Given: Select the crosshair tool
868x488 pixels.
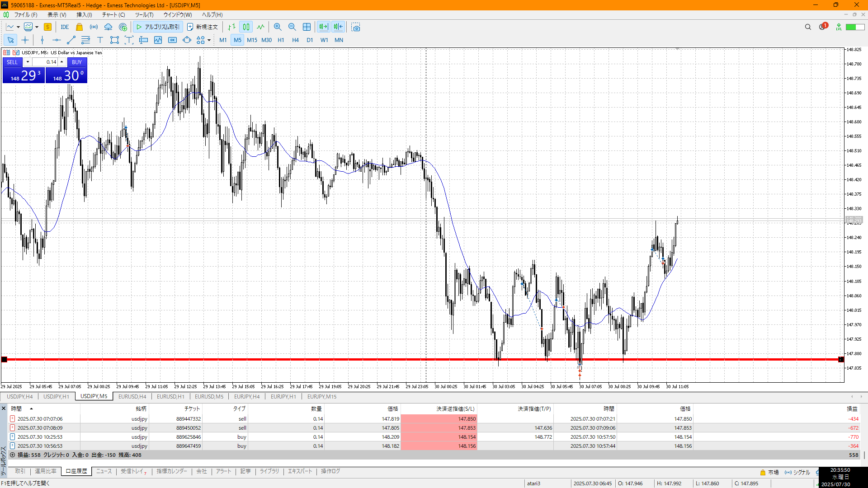Looking at the screenshot, I should pyautogui.click(x=25, y=40).
